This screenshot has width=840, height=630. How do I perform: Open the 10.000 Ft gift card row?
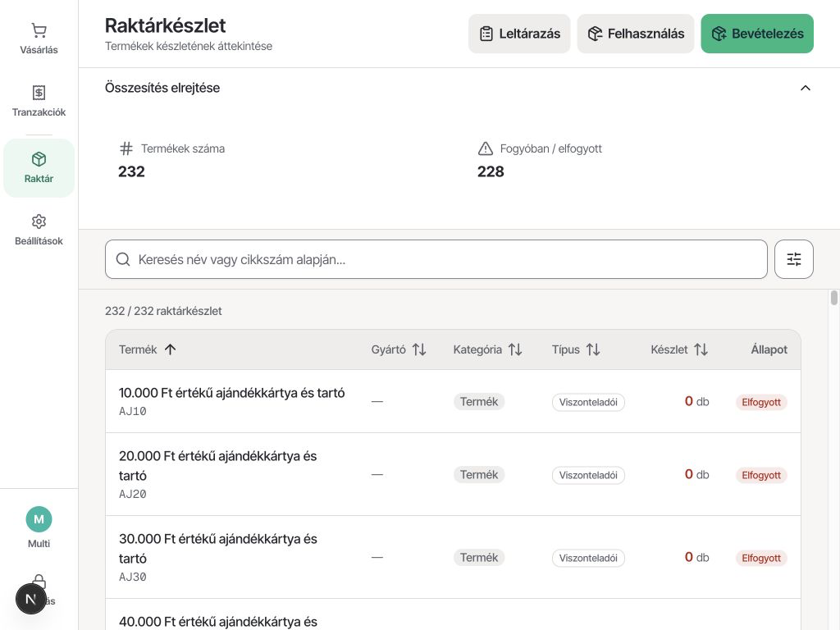click(453, 401)
